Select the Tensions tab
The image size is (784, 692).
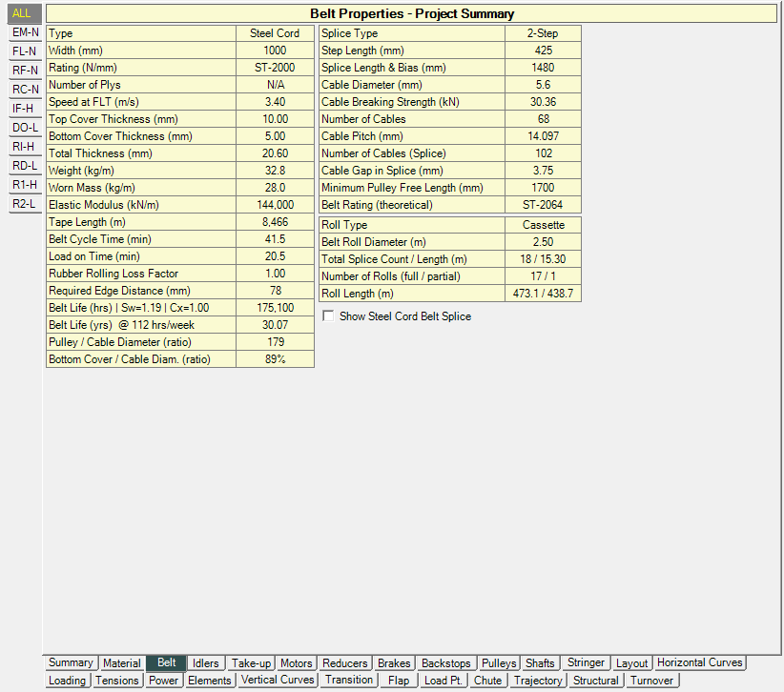point(117,681)
